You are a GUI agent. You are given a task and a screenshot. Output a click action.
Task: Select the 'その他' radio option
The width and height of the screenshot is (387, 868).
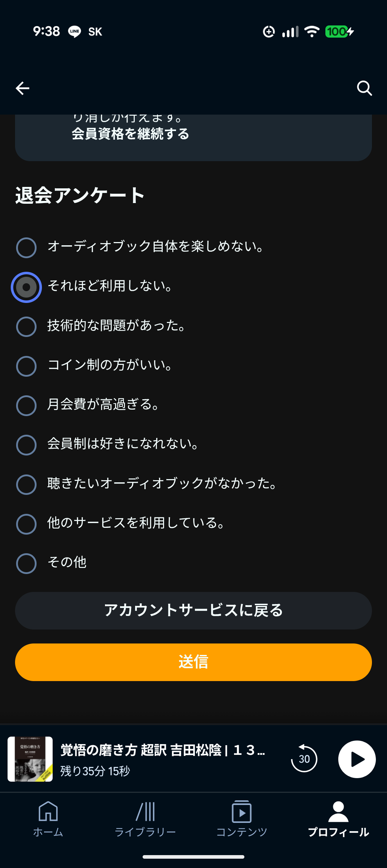[x=27, y=563]
